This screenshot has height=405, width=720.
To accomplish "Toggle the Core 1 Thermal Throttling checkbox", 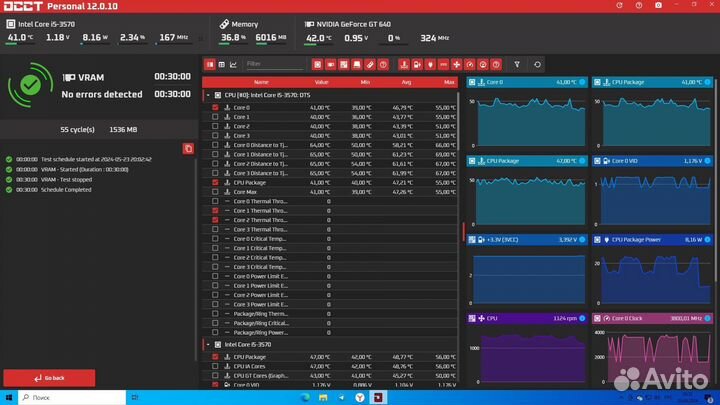I will tap(215, 211).
